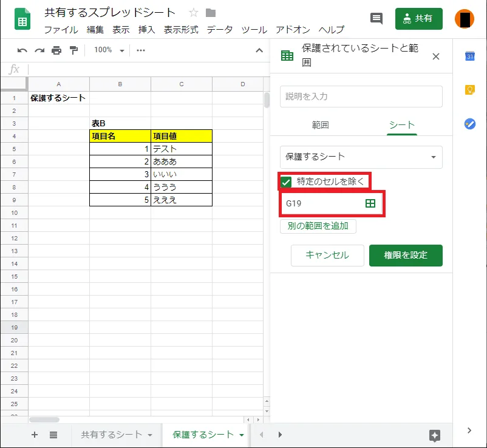Click the horizontal scrollbar thumb
The image size is (487, 448).
click(44, 419)
